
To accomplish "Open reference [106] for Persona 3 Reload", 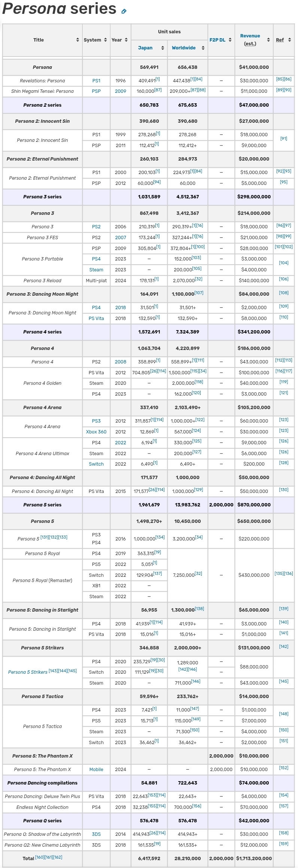I will pyautogui.click(x=284, y=279).
